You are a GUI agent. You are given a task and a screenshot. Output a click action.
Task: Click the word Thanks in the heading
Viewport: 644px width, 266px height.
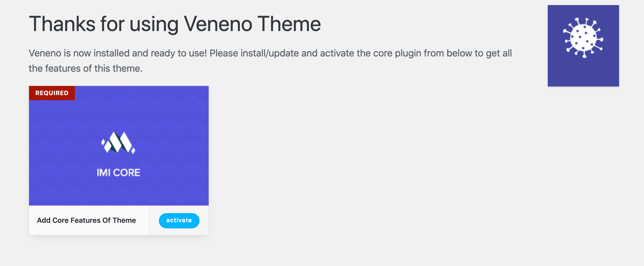click(x=62, y=24)
